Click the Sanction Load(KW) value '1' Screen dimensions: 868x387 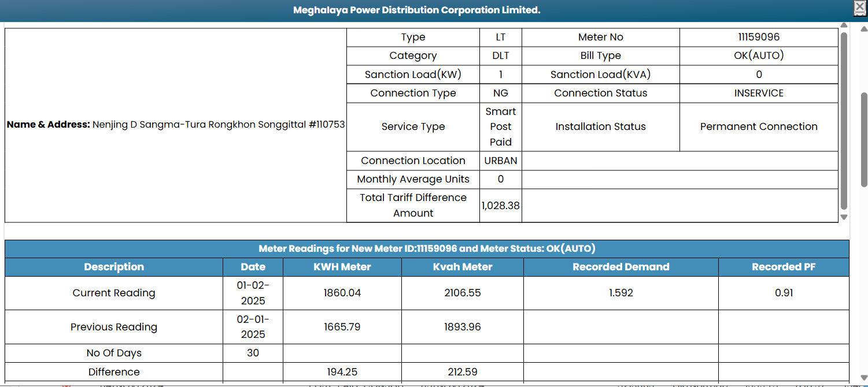pos(501,75)
